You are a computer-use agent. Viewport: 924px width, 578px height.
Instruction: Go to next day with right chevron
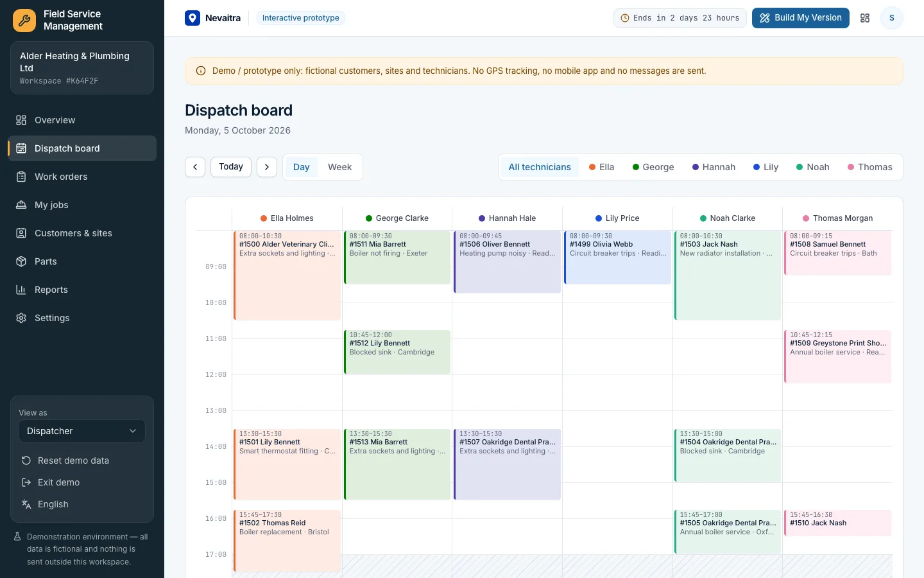(267, 167)
